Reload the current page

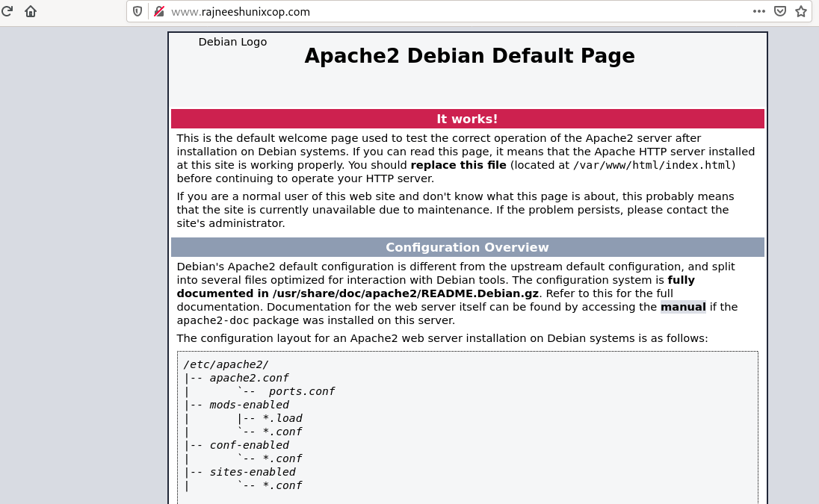(7, 11)
